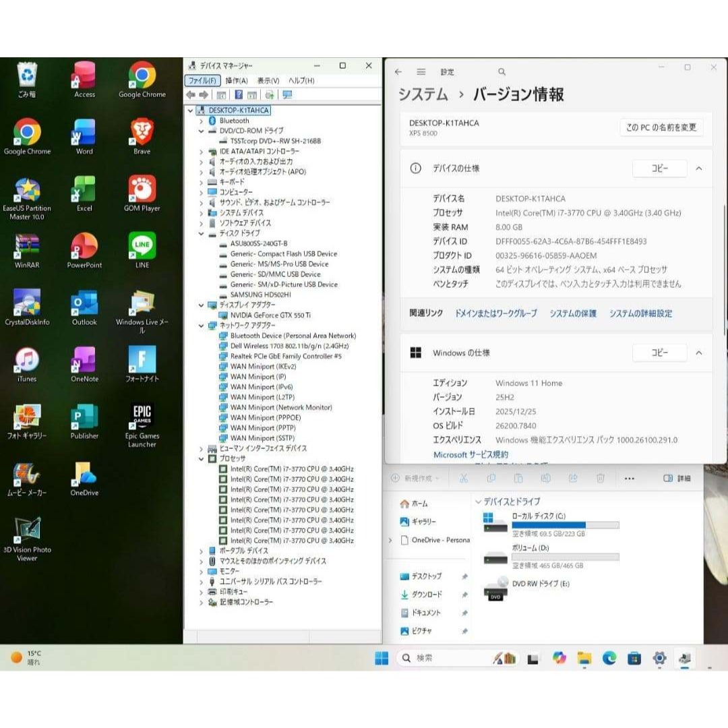Expand the Bluetooth node in Device Manager
Screen dimensions: 728x728
pos(202,121)
